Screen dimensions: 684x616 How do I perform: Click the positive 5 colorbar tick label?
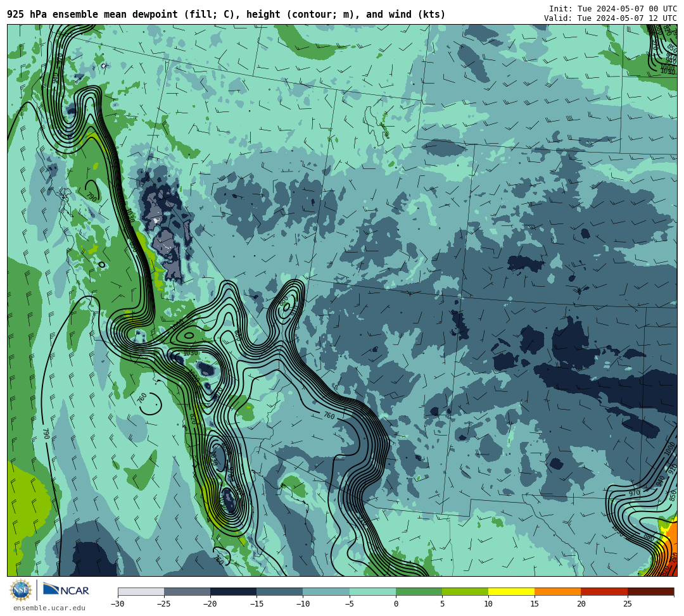tap(442, 604)
